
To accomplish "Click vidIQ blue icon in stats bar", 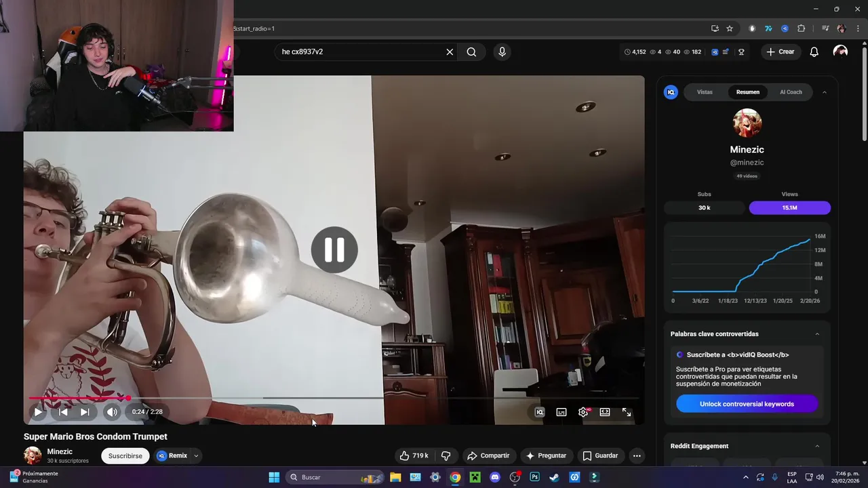I will tap(715, 52).
